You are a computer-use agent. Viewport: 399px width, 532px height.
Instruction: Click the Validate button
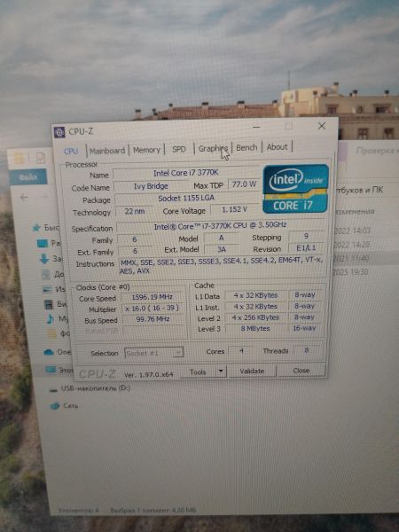(x=252, y=372)
